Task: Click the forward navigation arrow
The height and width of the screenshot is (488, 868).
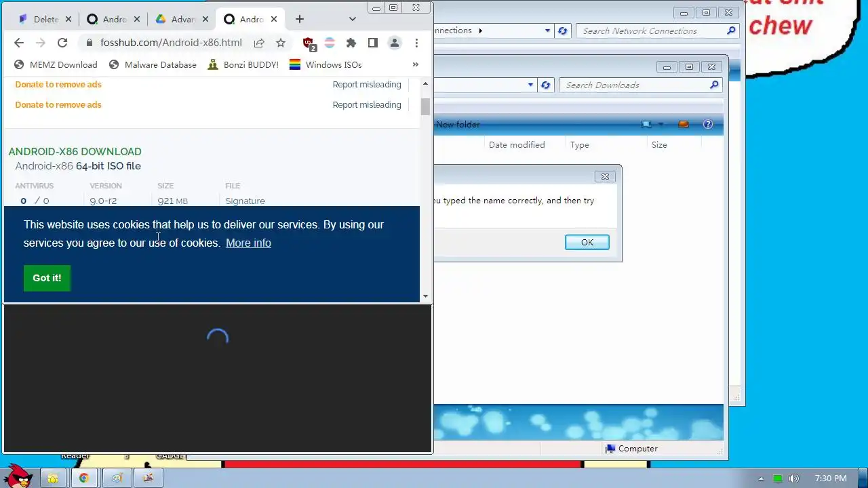Action: coord(41,43)
